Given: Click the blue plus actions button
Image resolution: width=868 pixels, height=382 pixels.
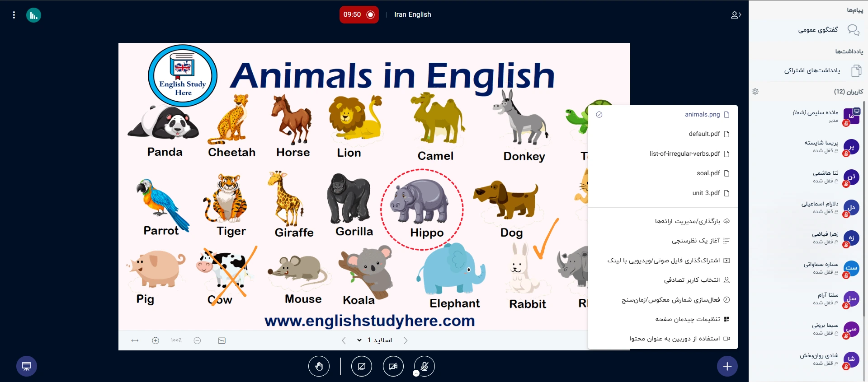Looking at the screenshot, I should pyautogui.click(x=727, y=366).
